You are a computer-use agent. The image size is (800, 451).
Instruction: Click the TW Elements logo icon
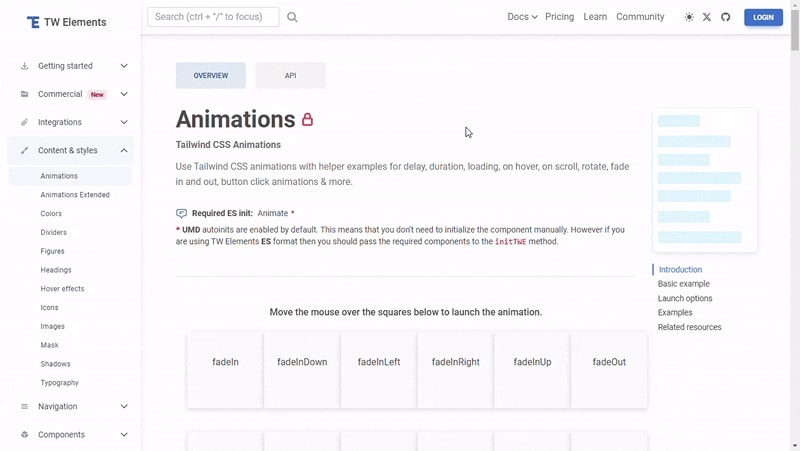point(33,22)
